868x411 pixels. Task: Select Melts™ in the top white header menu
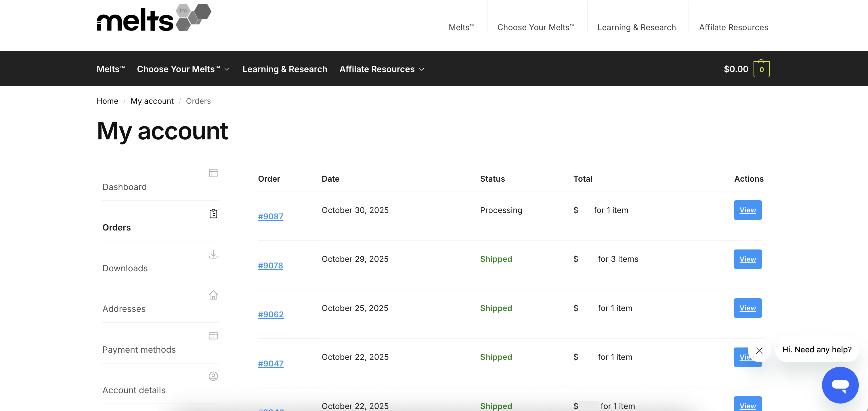coord(461,27)
